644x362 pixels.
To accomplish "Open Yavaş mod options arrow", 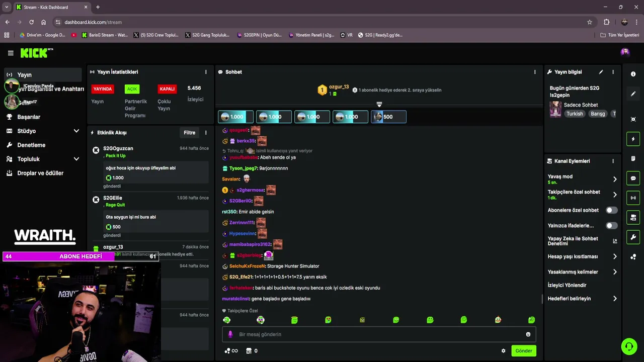I will (615, 179).
